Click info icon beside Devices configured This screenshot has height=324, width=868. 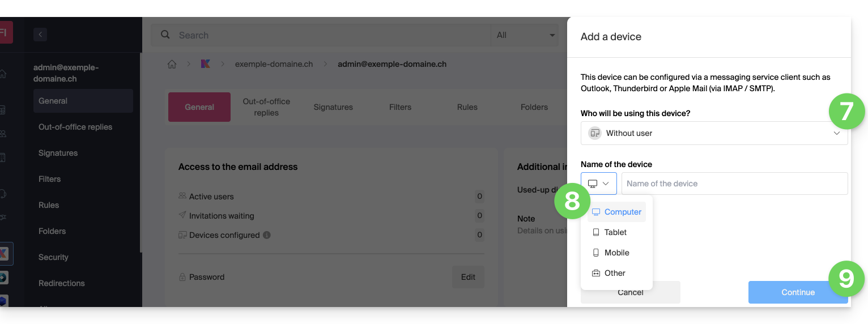267,235
